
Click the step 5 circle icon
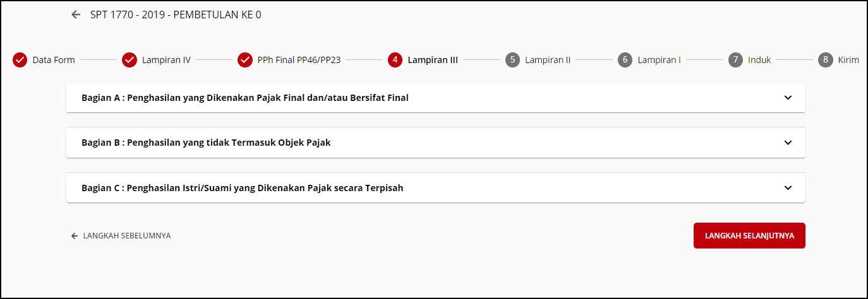point(512,60)
